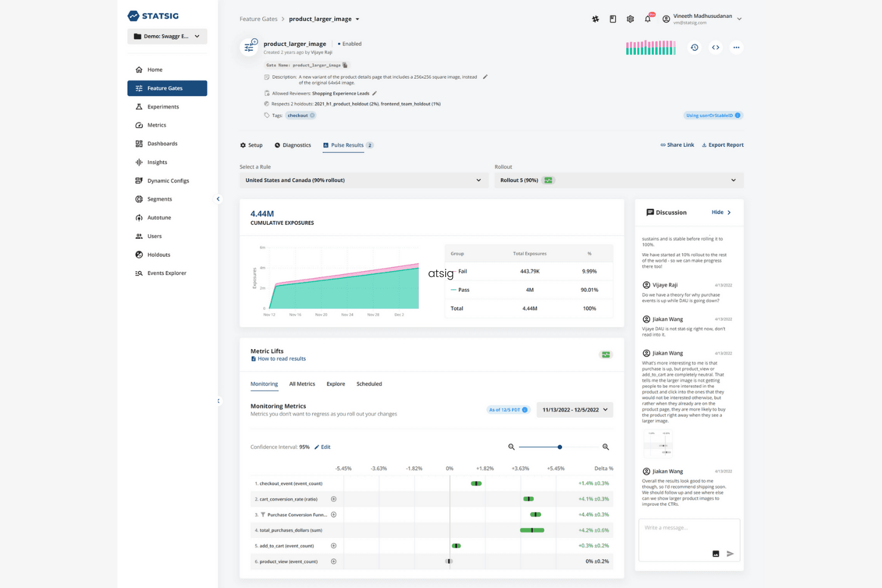Open the settings gear in the header
This screenshot has width=882, height=588.
631,19
